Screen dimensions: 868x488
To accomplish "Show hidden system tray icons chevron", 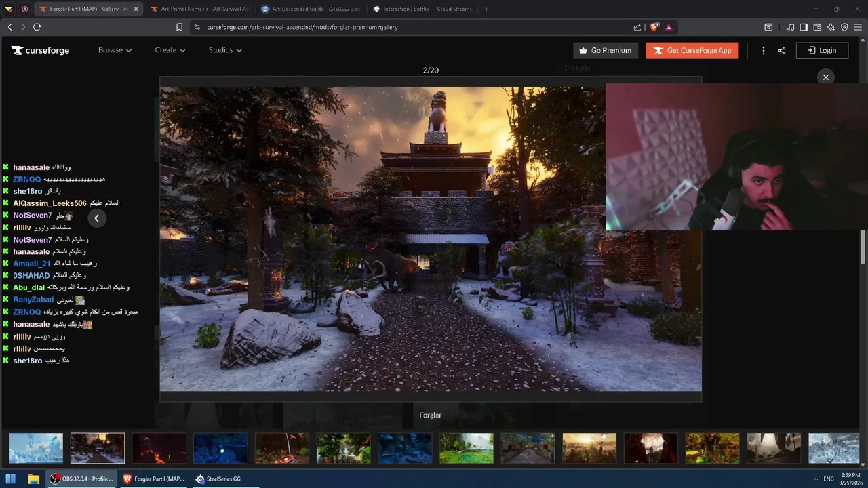I will (x=815, y=479).
